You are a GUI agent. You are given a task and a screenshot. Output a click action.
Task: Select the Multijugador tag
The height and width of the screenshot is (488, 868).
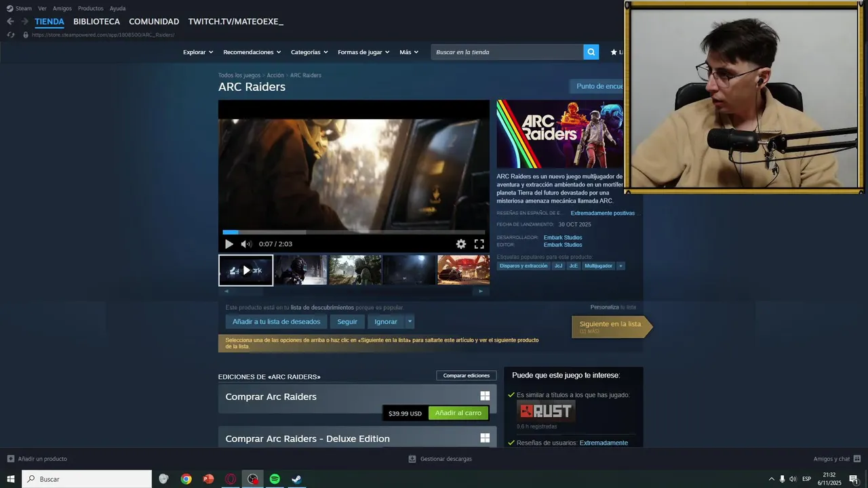click(599, 266)
